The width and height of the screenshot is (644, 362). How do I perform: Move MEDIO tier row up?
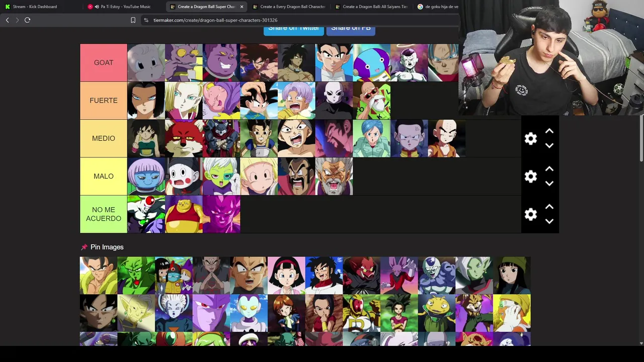[x=549, y=131]
